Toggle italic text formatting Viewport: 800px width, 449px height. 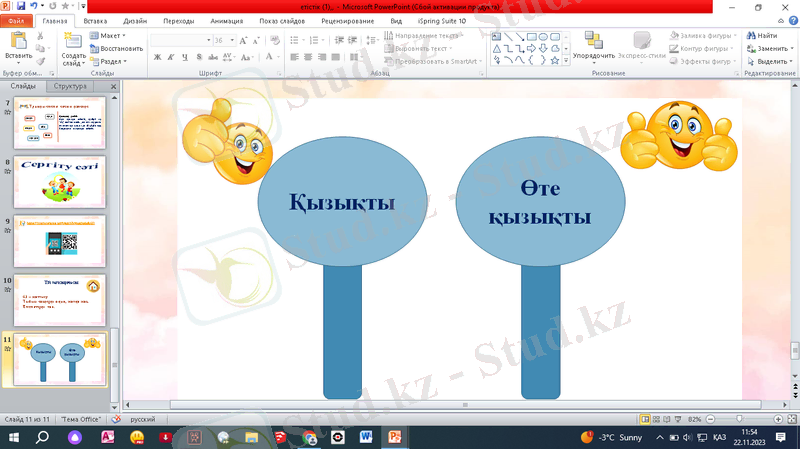point(171,58)
